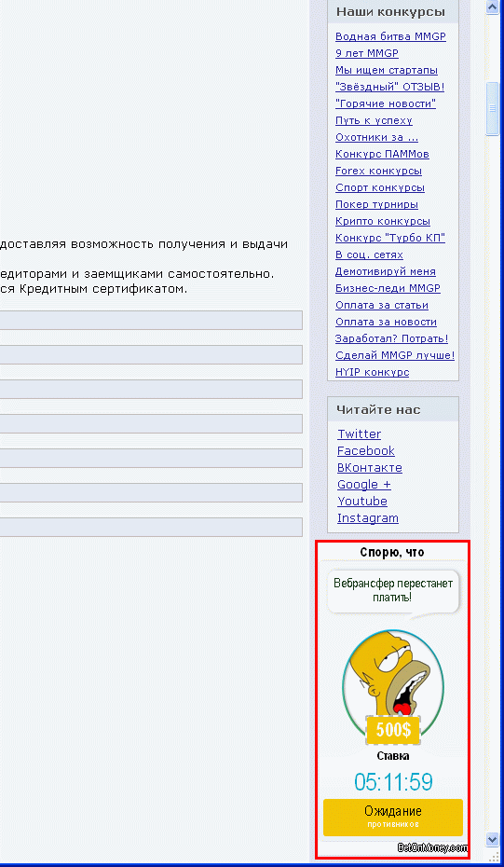504x867 pixels.
Task: Visit the Instagram page link
Action: pyautogui.click(x=367, y=518)
